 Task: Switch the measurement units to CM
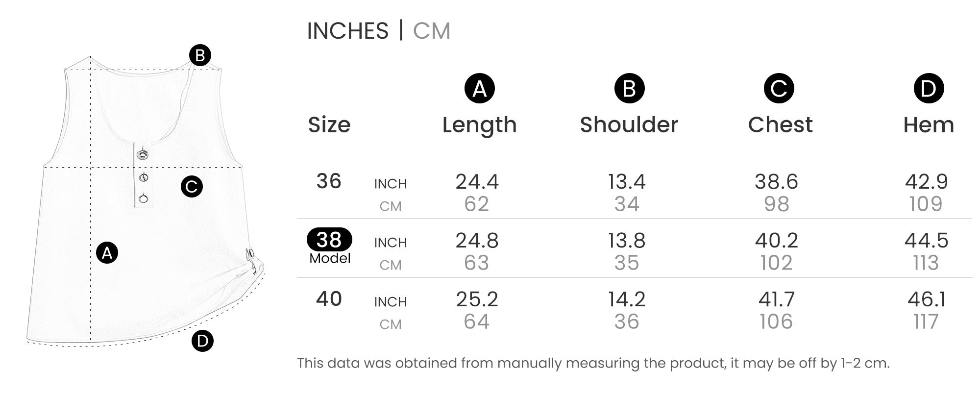(431, 31)
